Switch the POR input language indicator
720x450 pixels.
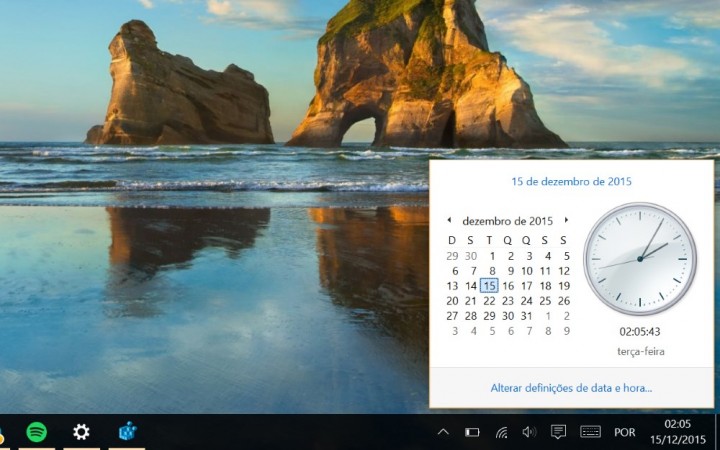625,432
